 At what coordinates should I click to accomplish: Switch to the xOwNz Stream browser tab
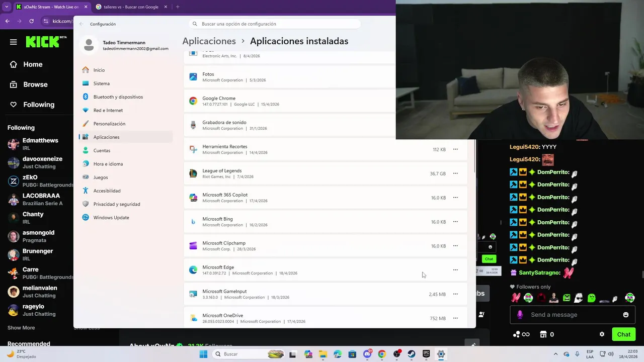(x=51, y=7)
